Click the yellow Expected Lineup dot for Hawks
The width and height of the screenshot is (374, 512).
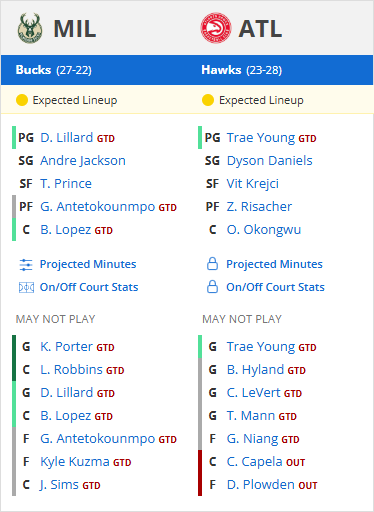pyautogui.click(x=208, y=100)
